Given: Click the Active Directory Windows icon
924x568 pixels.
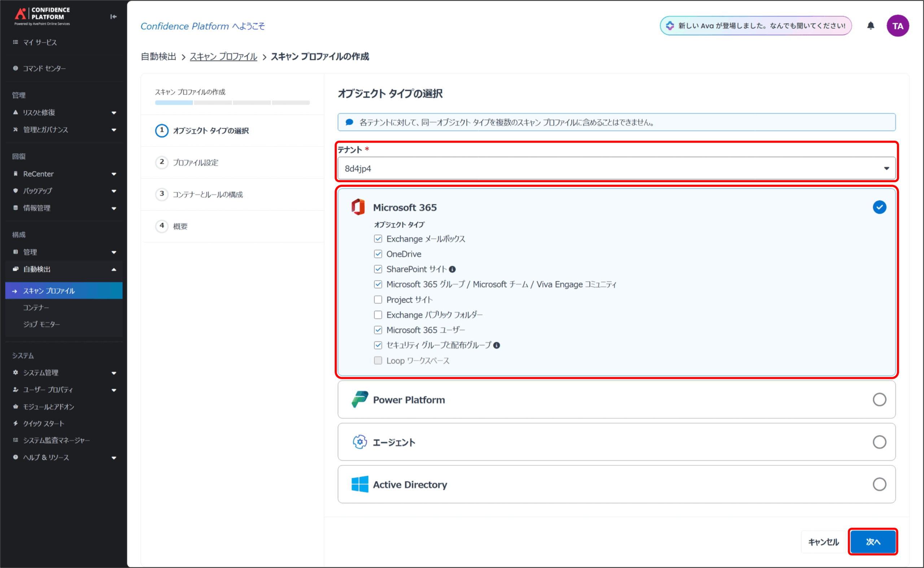Looking at the screenshot, I should [x=359, y=484].
